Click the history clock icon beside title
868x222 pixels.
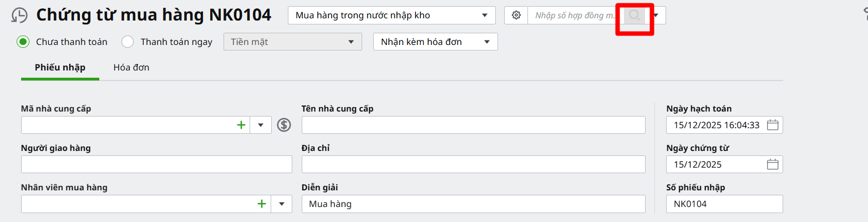tap(19, 16)
